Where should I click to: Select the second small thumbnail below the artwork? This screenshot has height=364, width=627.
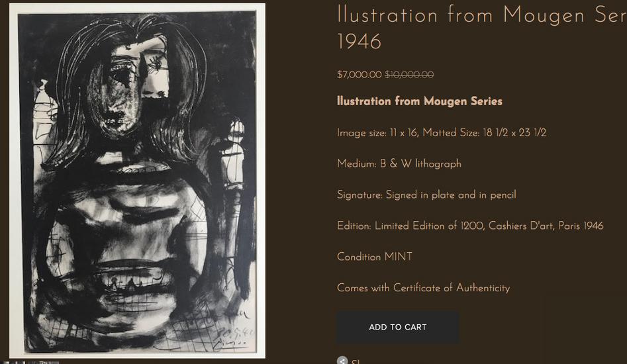coord(45,363)
